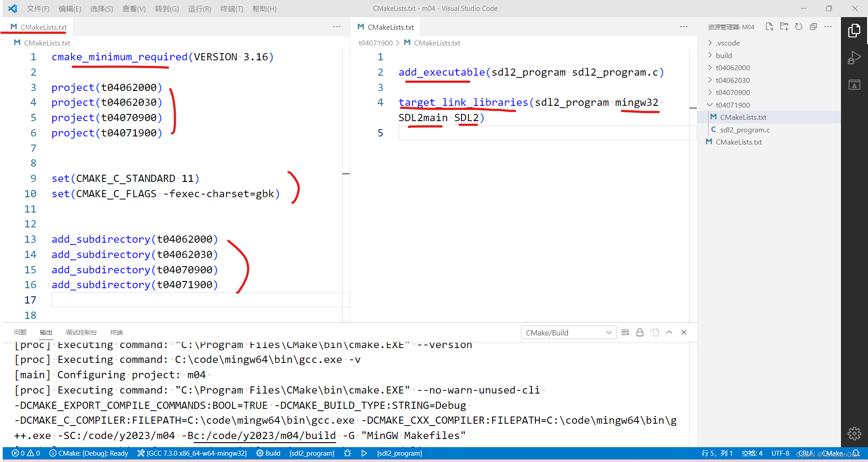This screenshot has height=462, width=868.
Task: Refresh the Explorer file tree
Action: coord(799,27)
